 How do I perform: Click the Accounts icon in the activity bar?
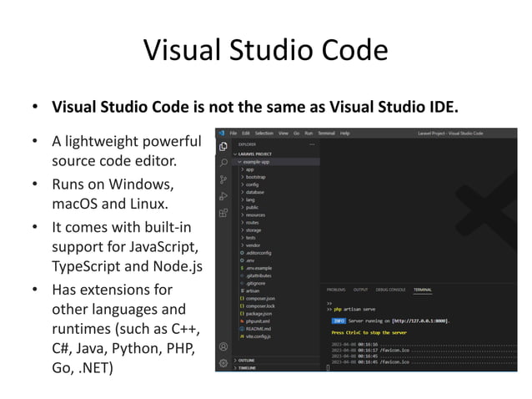[223, 346]
